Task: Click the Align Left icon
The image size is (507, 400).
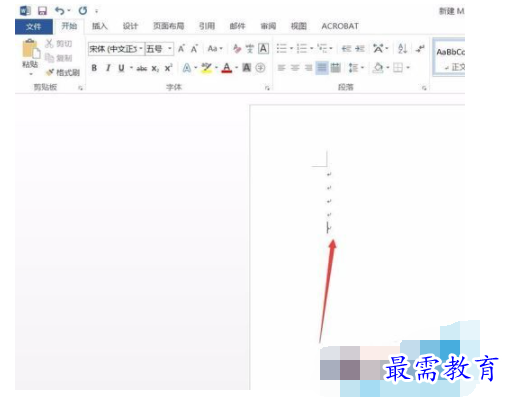Action: click(x=282, y=68)
